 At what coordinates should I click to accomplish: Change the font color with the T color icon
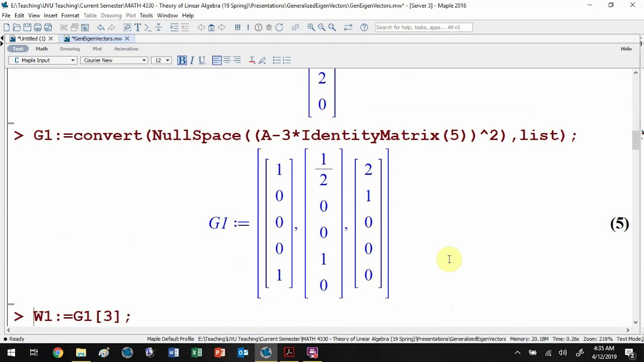coord(252,60)
